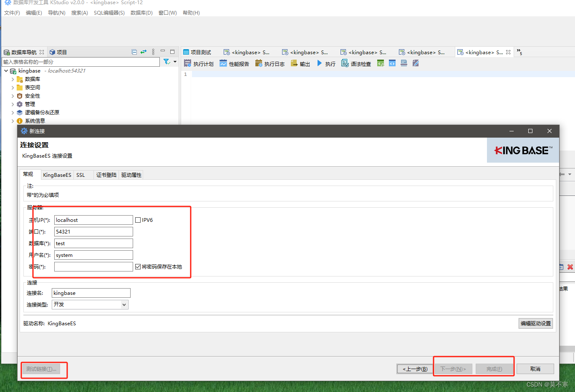
Task: Click the 端口 field showing 54321
Action: [x=93, y=232]
